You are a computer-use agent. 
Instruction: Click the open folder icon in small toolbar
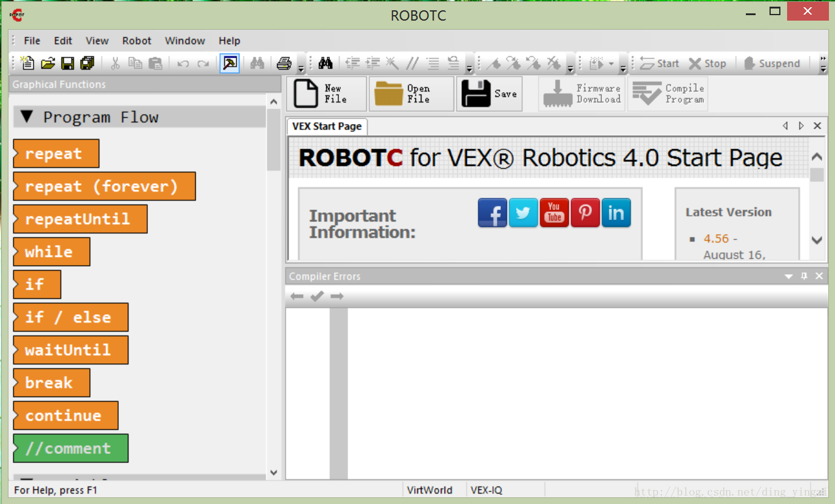point(48,63)
